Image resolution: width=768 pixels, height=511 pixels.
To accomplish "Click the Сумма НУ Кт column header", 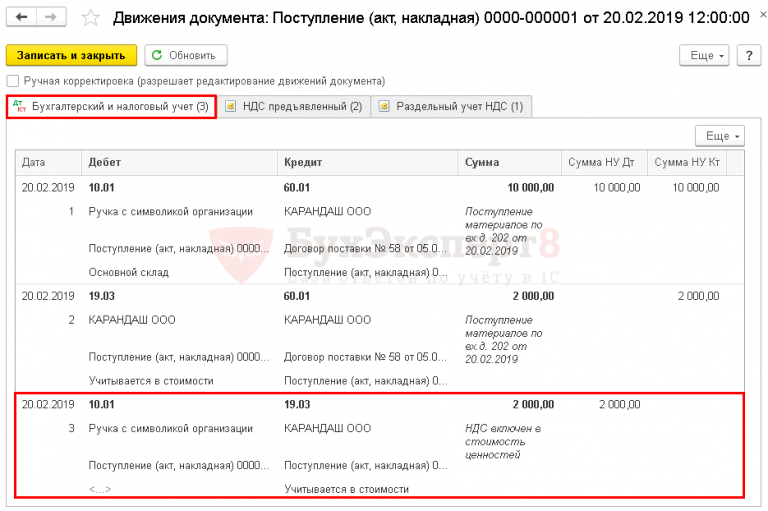I will click(x=687, y=162).
